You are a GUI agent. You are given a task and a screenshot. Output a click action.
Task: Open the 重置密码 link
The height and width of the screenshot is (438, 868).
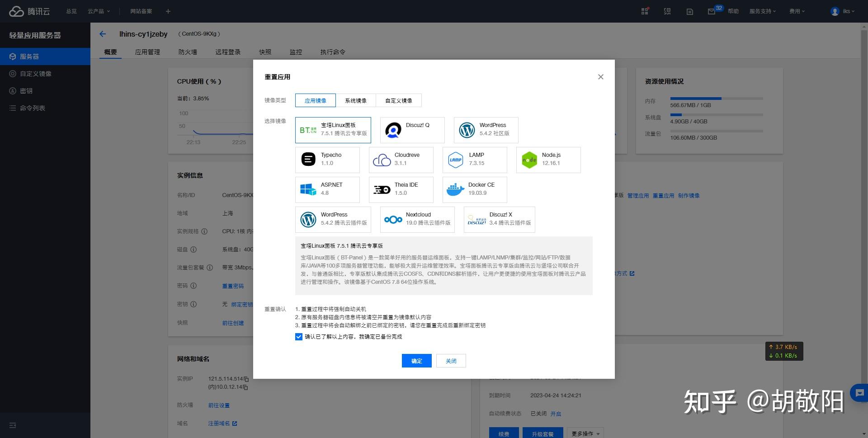(233, 286)
